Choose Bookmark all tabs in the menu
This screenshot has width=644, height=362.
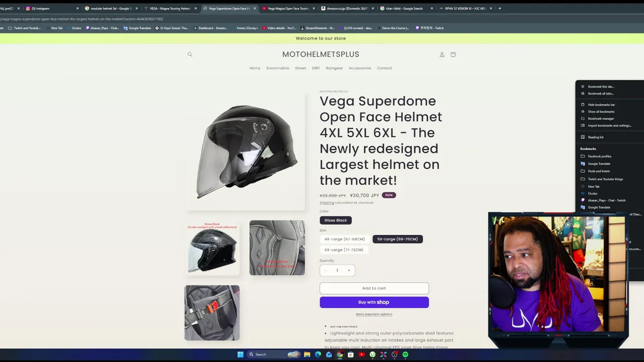click(x=601, y=94)
